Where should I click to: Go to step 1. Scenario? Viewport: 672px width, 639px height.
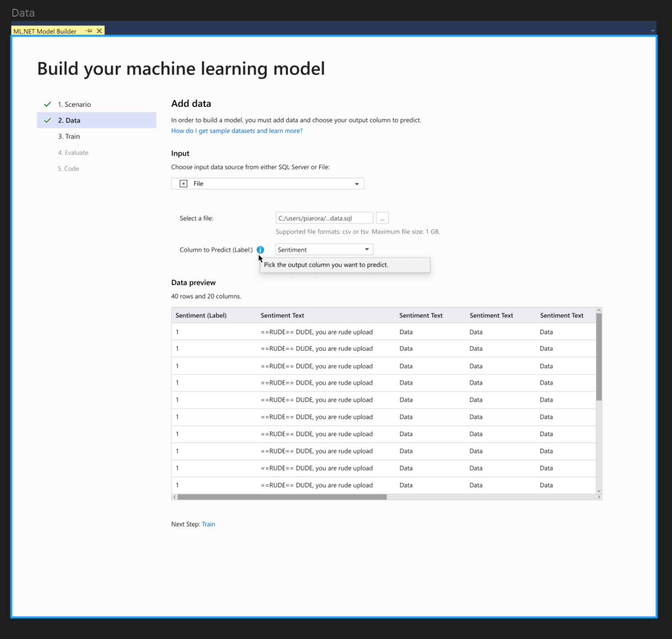pos(74,104)
